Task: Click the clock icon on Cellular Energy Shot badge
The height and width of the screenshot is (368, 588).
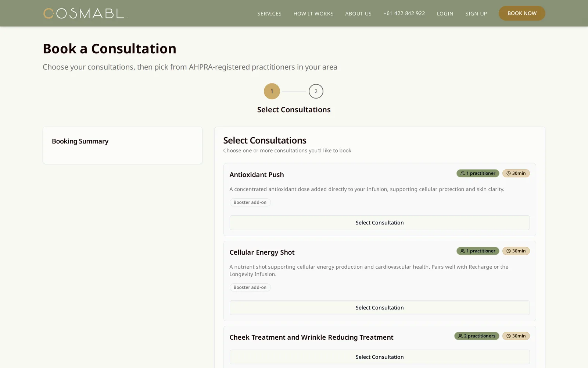Action: (x=509, y=251)
